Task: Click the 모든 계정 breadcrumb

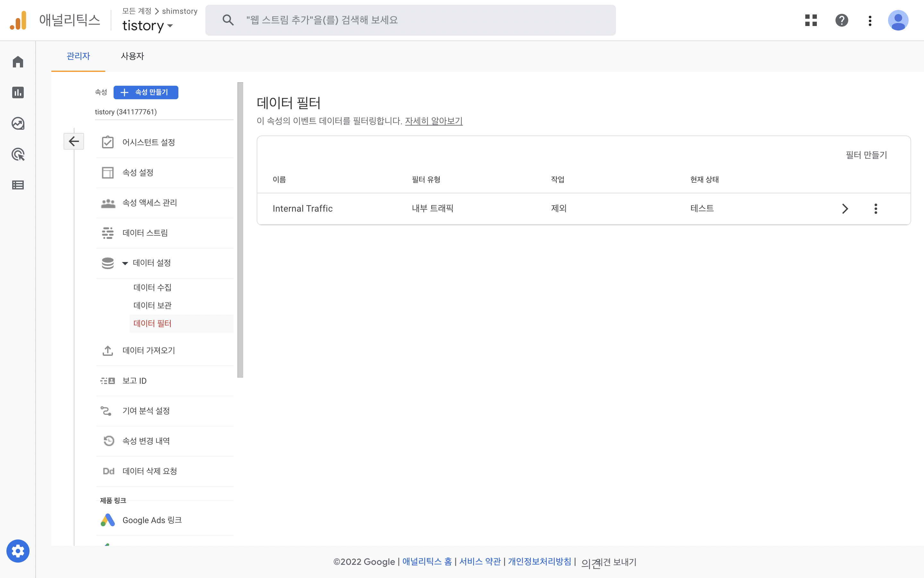Action: (x=137, y=11)
